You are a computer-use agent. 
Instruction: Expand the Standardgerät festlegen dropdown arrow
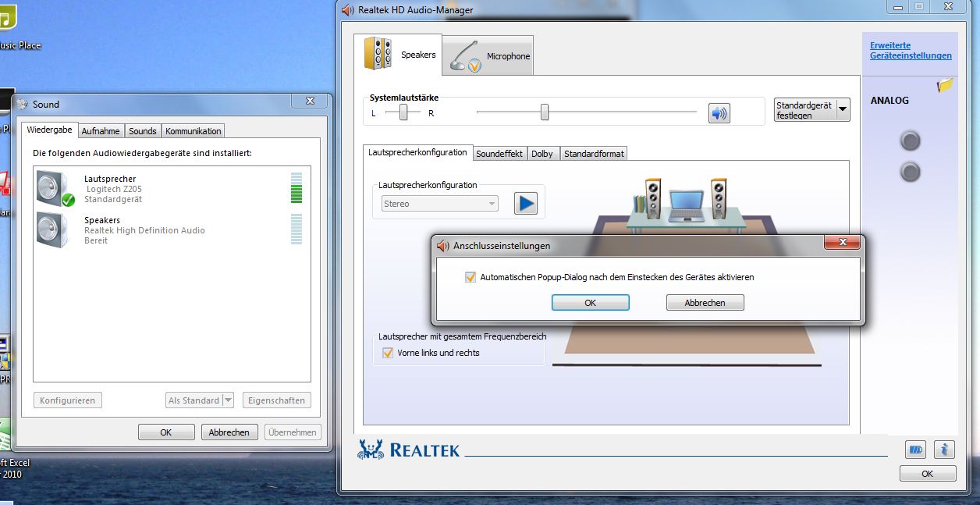pyautogui.click(x=843, y=110)
